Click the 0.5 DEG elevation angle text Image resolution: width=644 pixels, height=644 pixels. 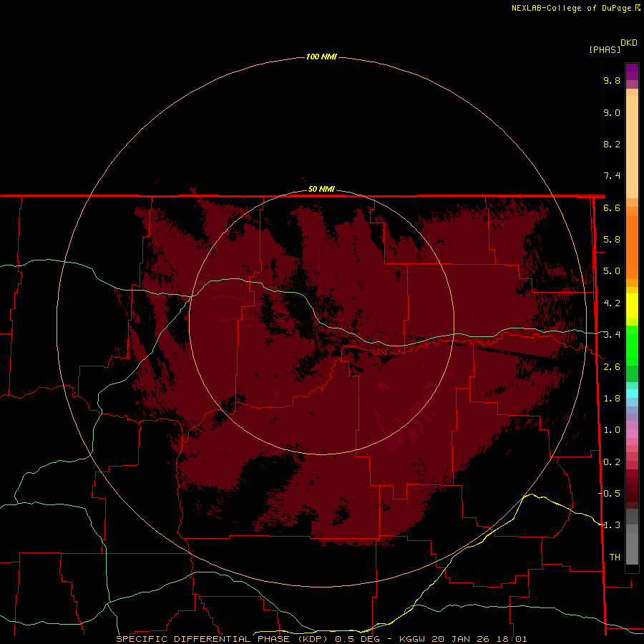[x=357, y=639]
